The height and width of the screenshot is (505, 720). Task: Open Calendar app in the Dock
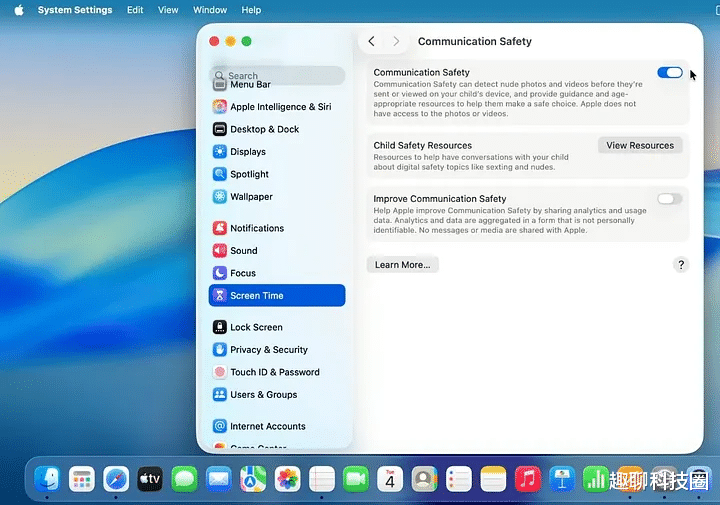tap(390, 479)
